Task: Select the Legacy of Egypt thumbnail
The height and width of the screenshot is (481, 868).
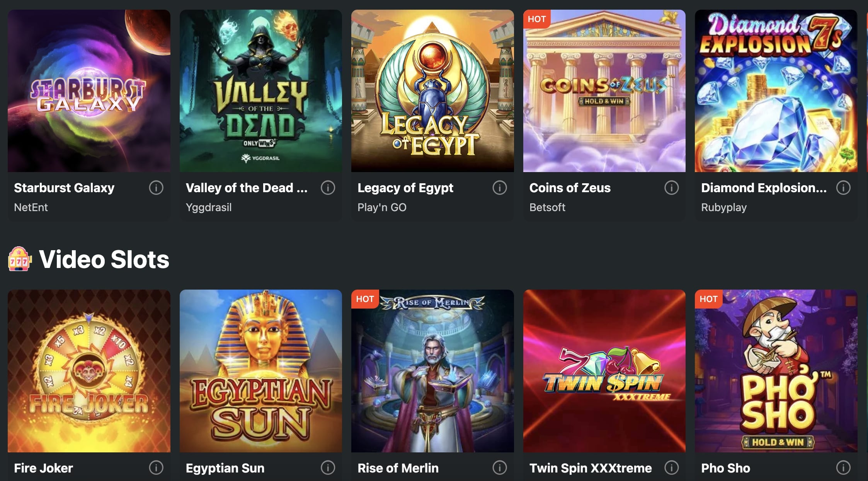Action: 432,91
